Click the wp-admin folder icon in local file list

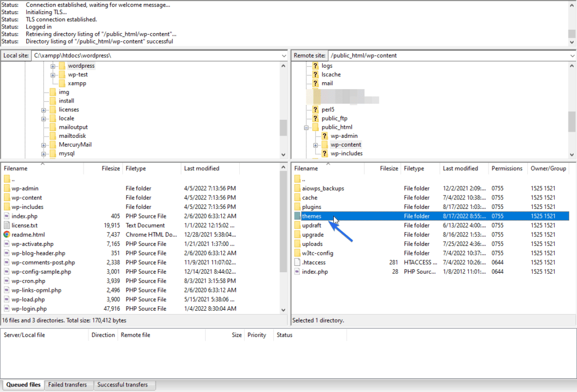pos(7,188)
